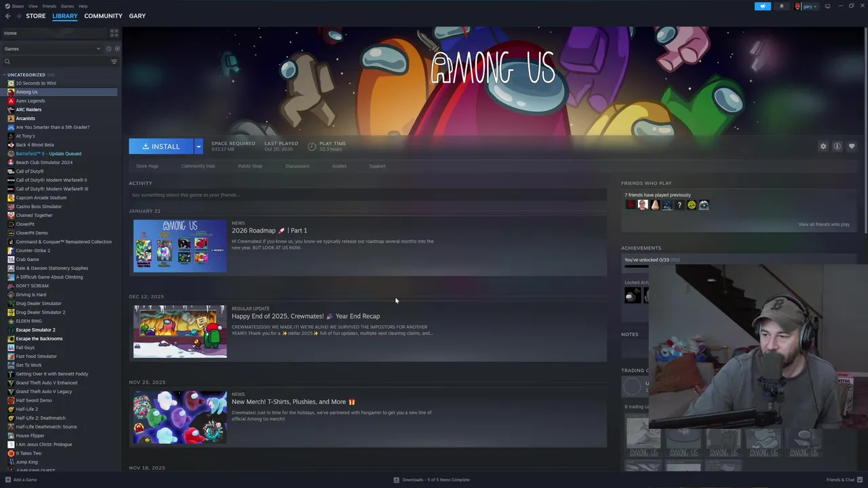868x488 pixels.
Task: Install Among Us
Action: coord(161,146)
